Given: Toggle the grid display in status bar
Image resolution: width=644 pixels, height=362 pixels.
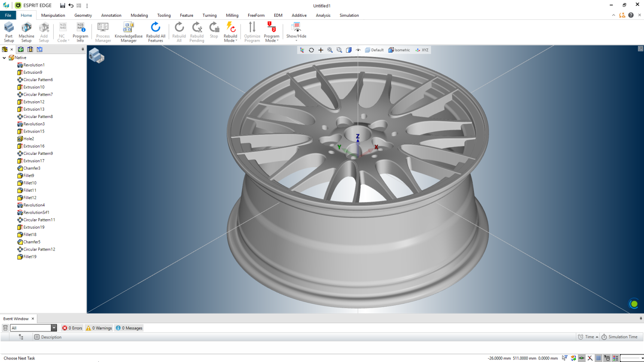Looking at the screenshot, I should tap(598, 358).
